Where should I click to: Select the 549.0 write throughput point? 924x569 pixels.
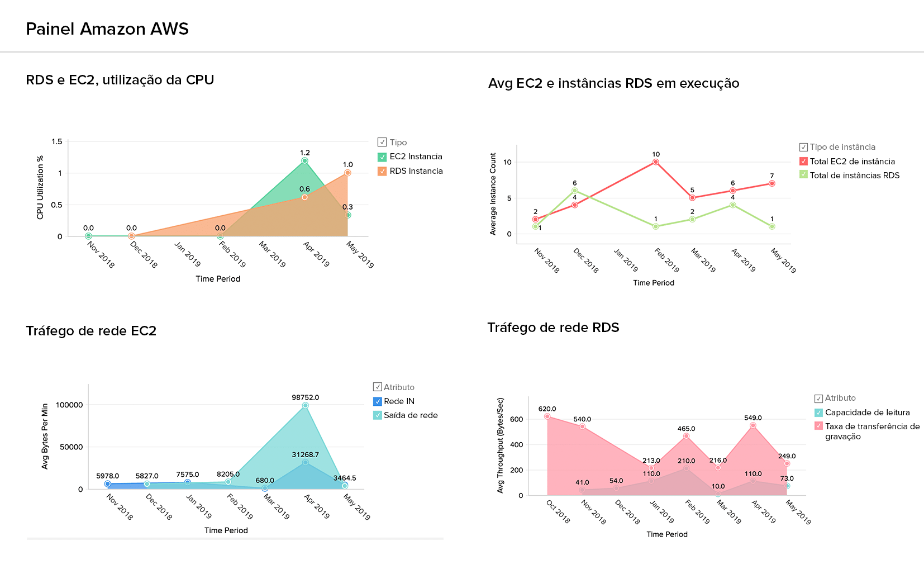[x=753, y=425]
